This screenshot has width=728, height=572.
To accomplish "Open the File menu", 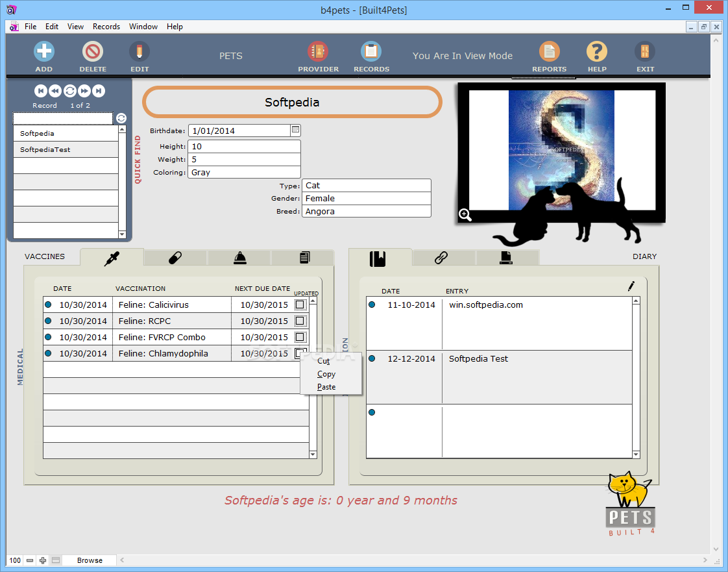I will pos(30,27).
